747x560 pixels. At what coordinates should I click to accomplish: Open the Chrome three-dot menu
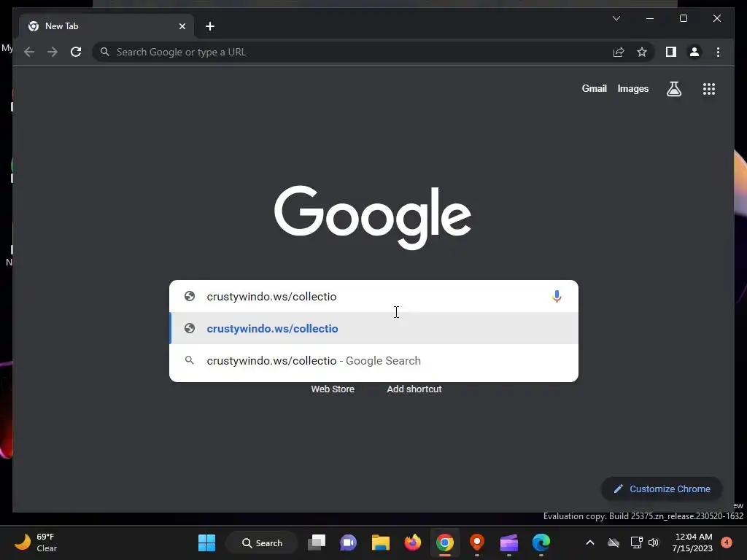point(718,52)
